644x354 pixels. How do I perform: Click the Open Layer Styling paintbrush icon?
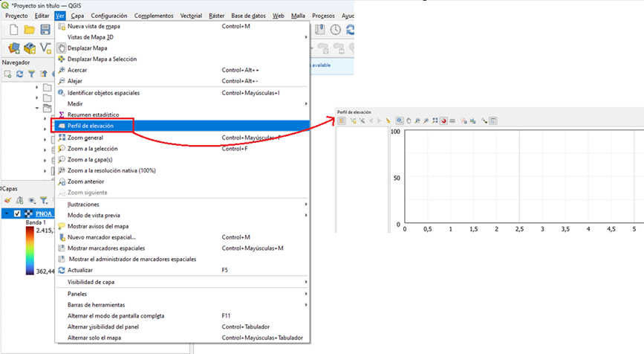(x=7, y=200)
